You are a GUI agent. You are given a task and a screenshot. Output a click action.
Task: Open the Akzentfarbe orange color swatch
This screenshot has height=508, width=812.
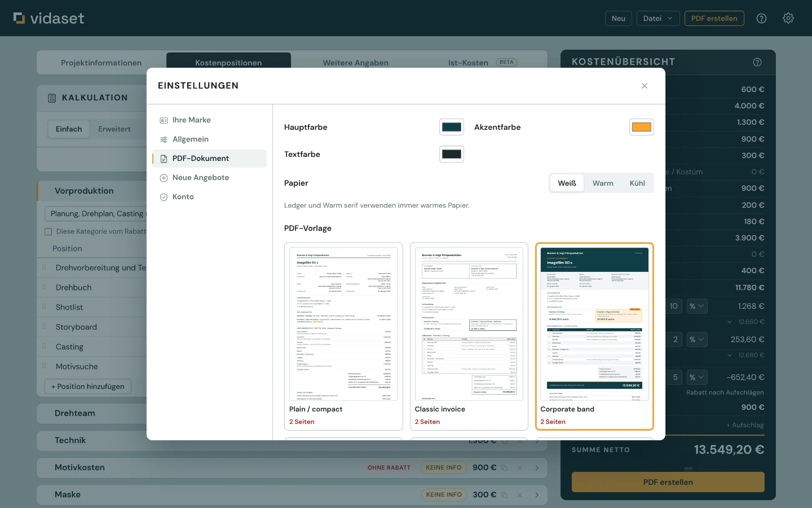pos(641,127)
